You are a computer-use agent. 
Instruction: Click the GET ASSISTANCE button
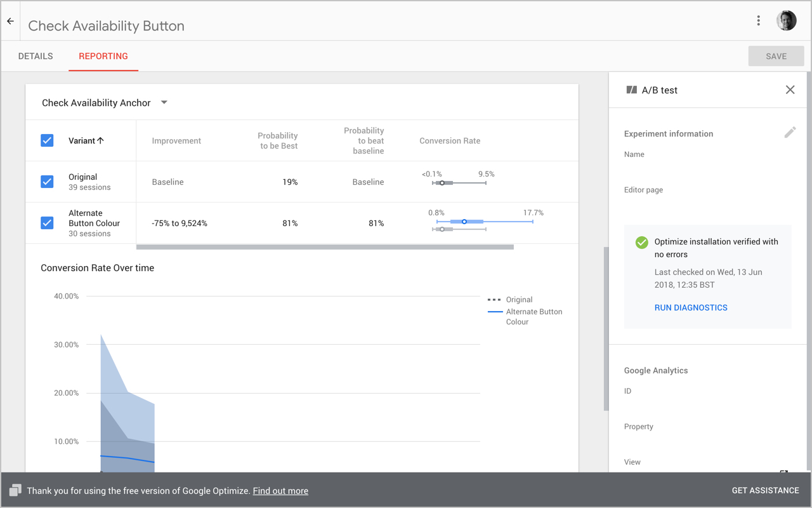point(765,490)
